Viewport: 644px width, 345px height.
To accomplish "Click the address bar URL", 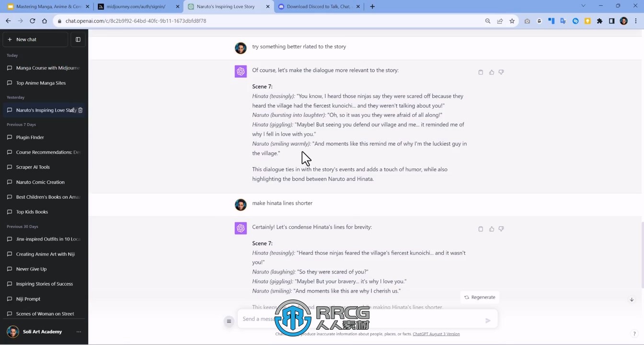I will [136, 21].
